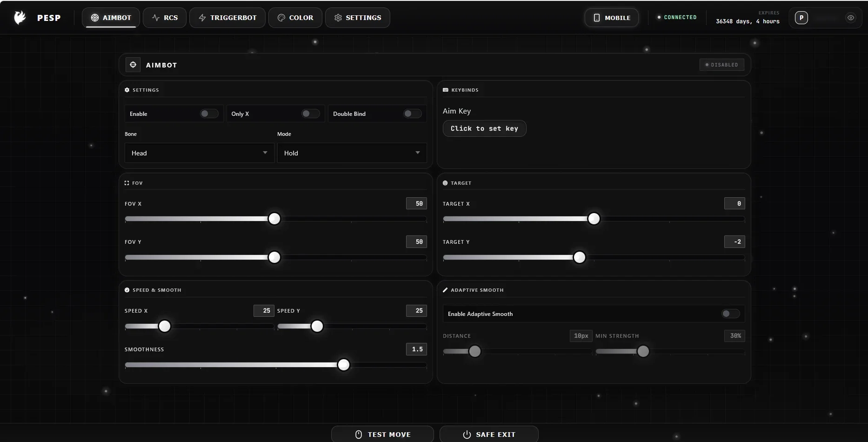The height and width of the screenshot is (442, 868).
Task: Switch to the RCS tab
Action: (x=165, y=18)
